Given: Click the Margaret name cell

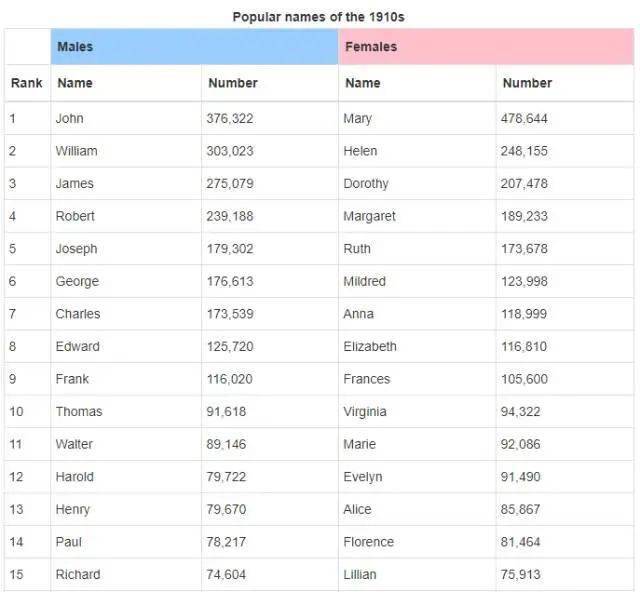Looking at the screenshot, I should coord(369,216).
